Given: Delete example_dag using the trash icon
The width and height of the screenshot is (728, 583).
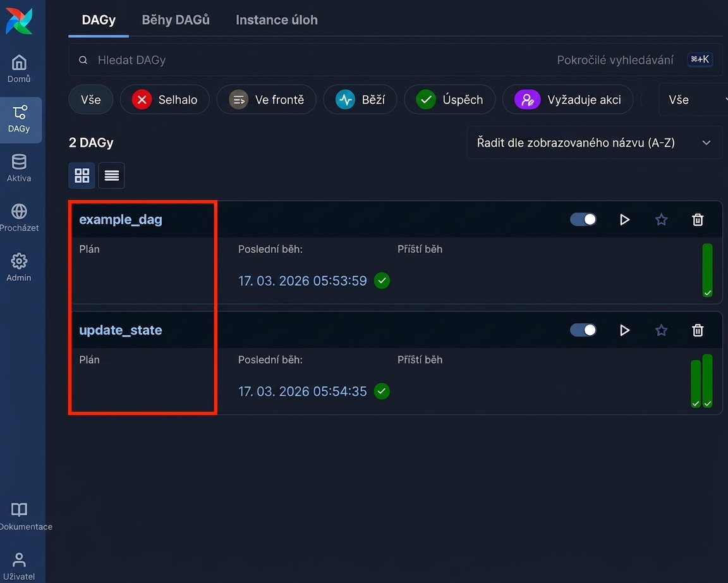Looking at the screenshot, I should click(x=698, y=219).
